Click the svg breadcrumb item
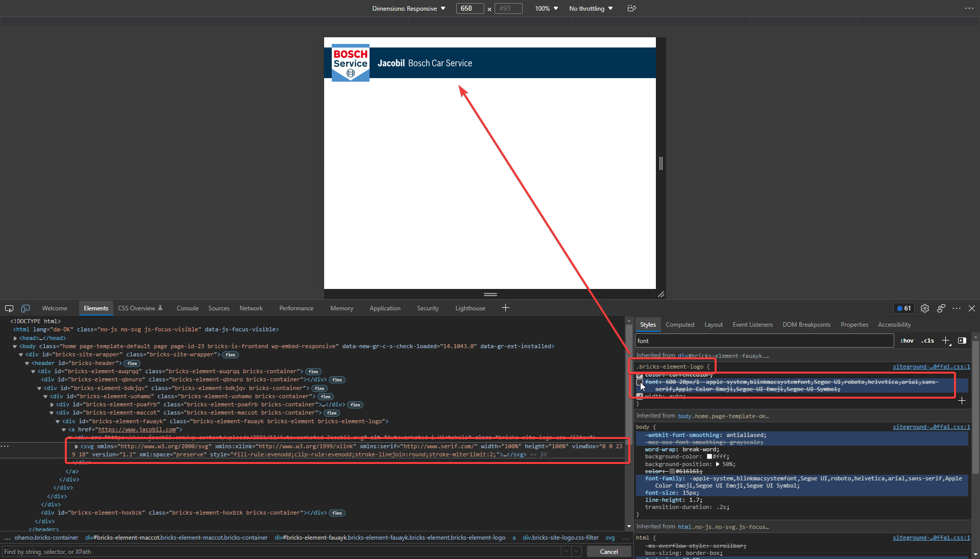This screenshot has width=980, height=559. click(x=610, y=538)
